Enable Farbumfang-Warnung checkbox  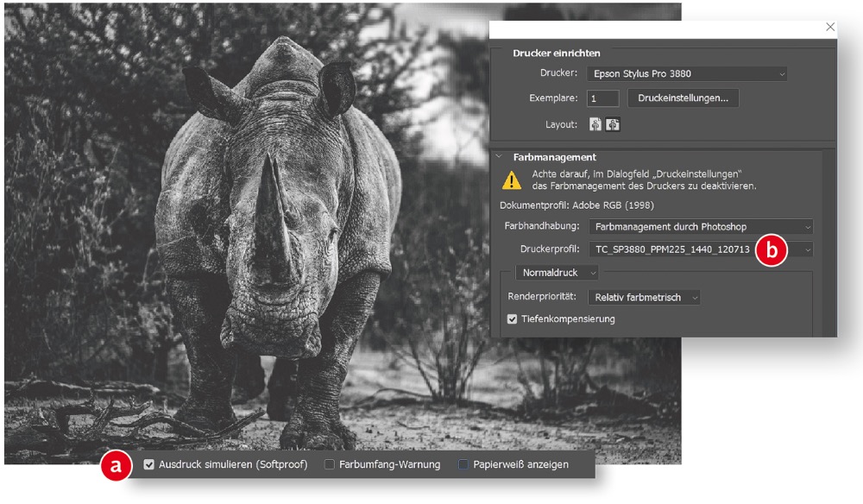(x=330, y=465)
